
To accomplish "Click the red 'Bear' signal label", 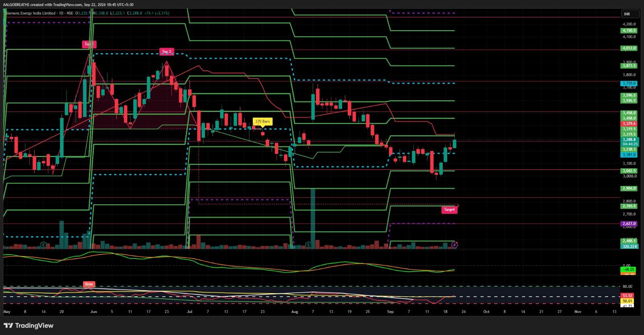I will point(89,284).
